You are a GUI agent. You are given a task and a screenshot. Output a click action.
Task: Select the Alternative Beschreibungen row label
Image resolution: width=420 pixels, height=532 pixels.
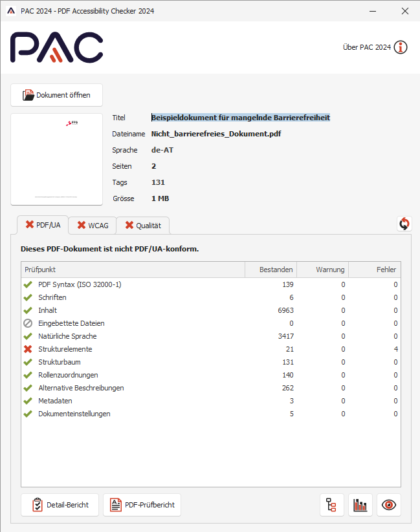coord(81,388)
